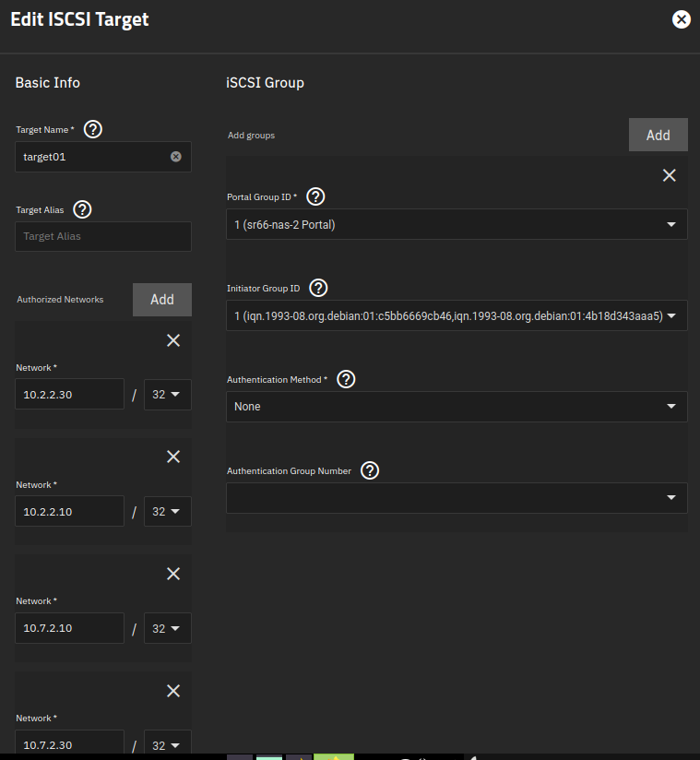Focus the Target Alias input field

coord(102,236)
